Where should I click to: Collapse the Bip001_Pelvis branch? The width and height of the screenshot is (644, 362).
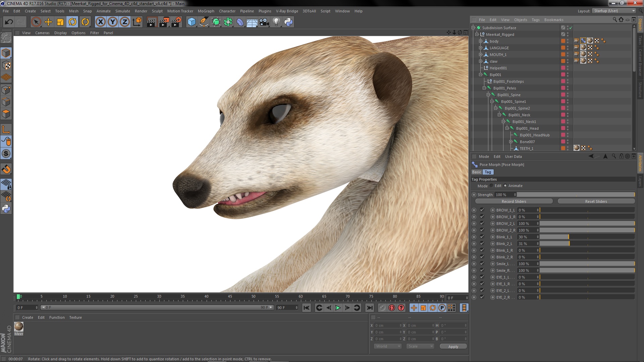(x=484, y=88)
